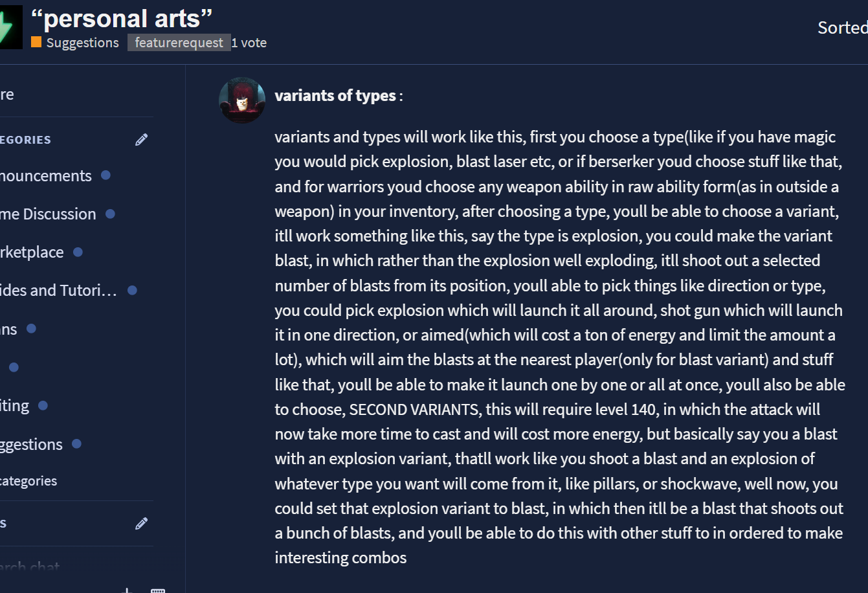This screenshot has height=593, width=868.
Task: Open the Announcements category in the sidebar
Action: point(45,175)
